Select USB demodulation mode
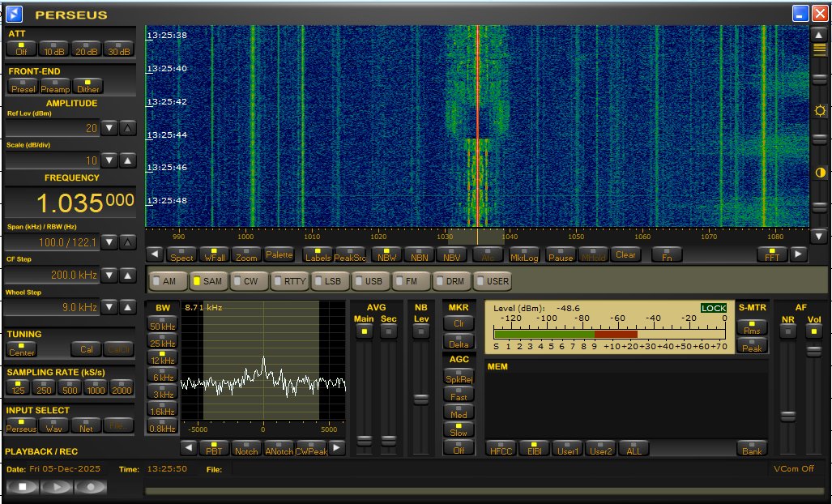832x504 pixels. (x=371, y=280)
